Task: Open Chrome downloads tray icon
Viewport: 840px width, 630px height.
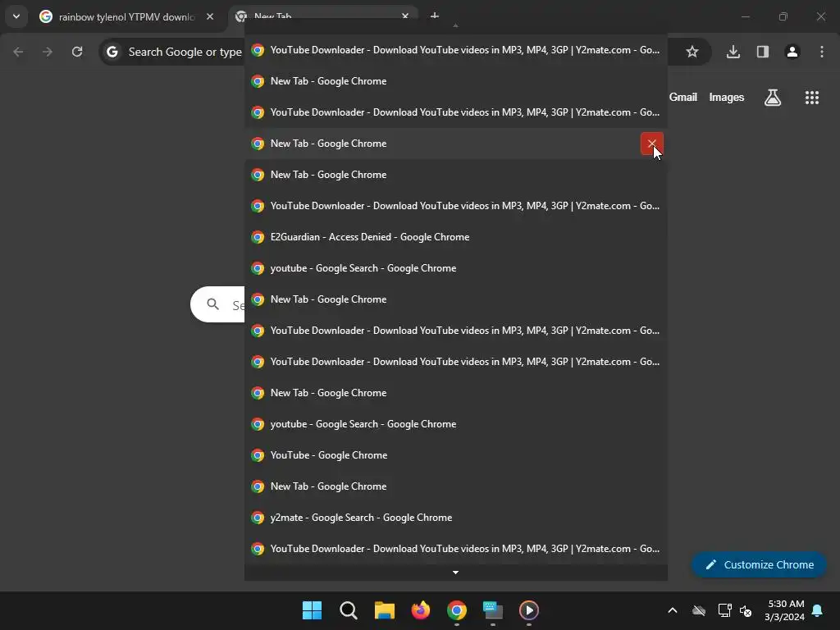Action: [x=733, y=52]
